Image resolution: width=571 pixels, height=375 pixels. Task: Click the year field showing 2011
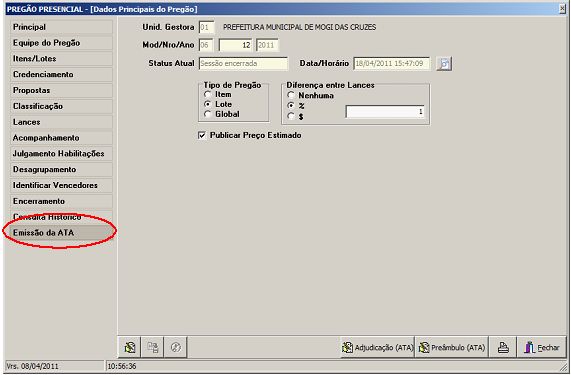[267, 46]
